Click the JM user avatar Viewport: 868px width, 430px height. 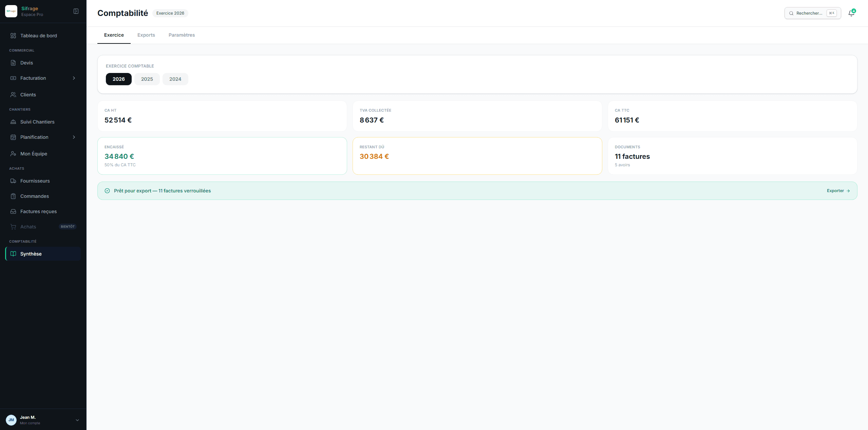click(11, 420)
